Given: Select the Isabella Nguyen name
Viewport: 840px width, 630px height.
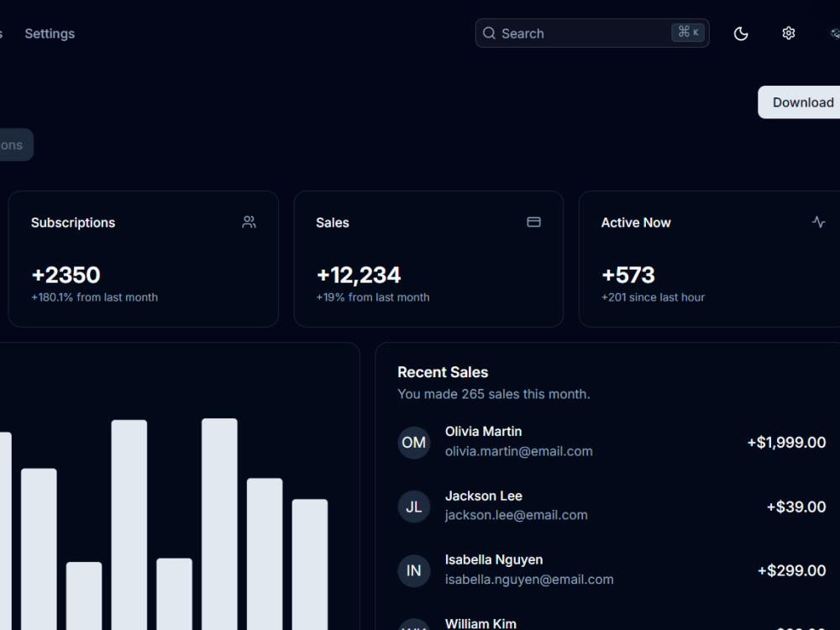Looking at the screenshot, I should pos(493,560).
